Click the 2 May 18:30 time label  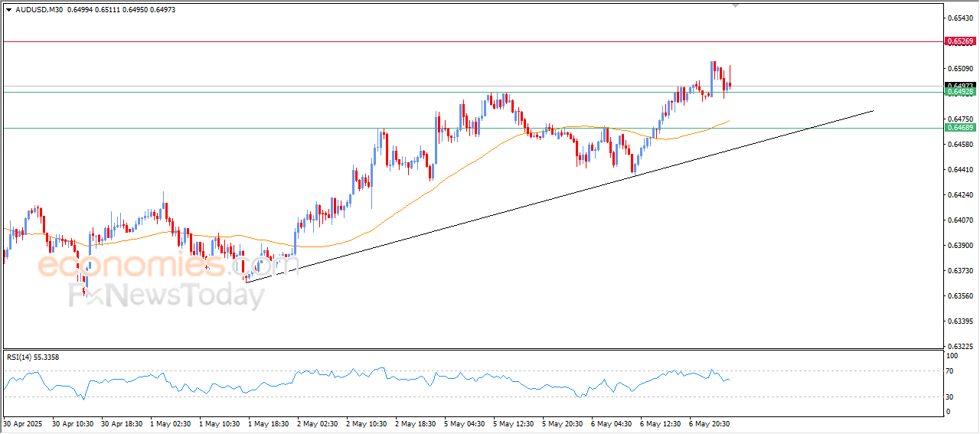click(415, 423)
